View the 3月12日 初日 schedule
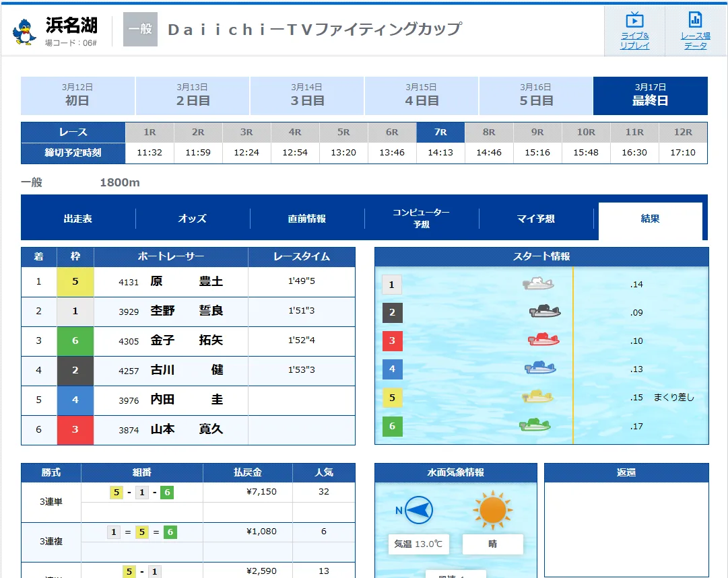This screenshot has width=728, height=578. point(77,96)
